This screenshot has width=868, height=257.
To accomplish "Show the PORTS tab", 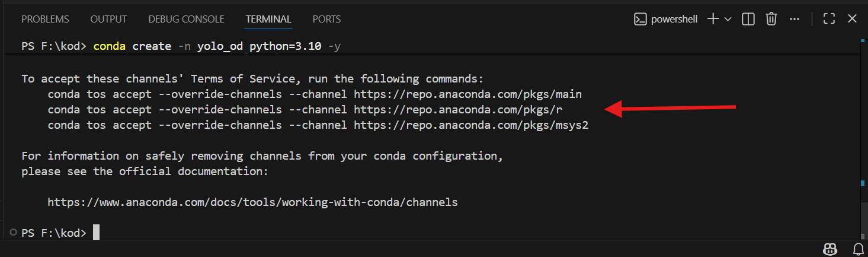I will tap(326, 19).
